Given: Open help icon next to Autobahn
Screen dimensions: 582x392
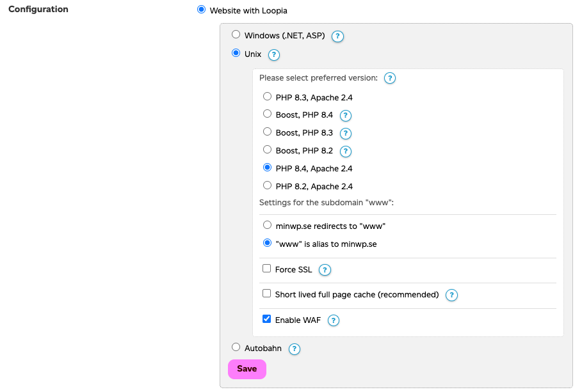Looking at the screenshot, I should [294, 349].
